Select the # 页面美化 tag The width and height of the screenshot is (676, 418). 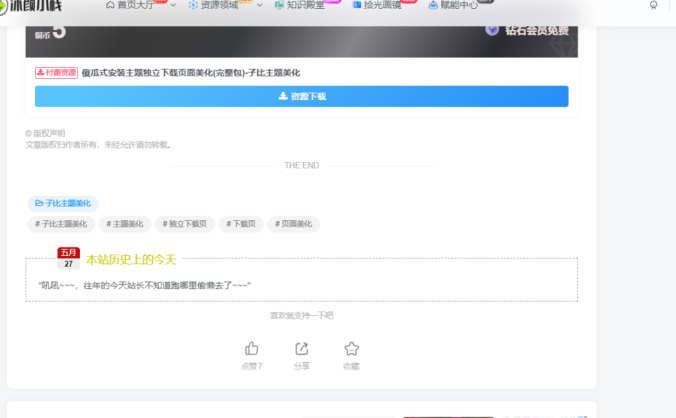294,224
